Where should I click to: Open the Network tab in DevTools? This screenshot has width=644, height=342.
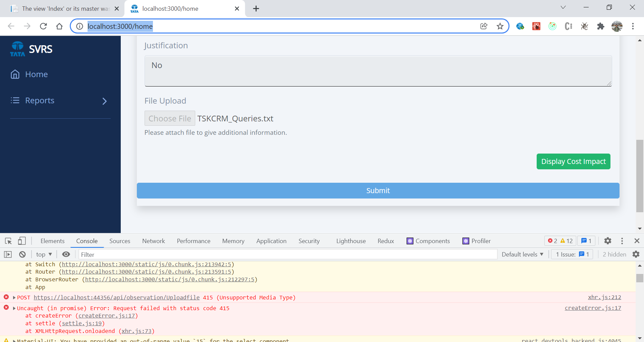pos(154,241)
